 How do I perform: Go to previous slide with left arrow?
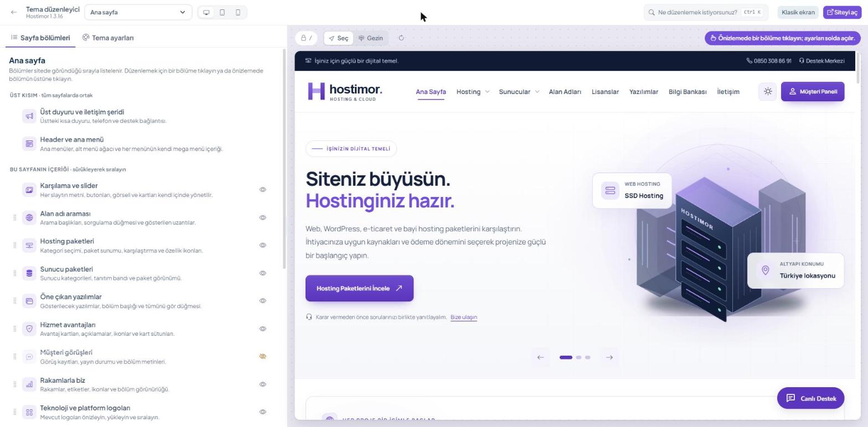pyautogui.click(x=540, y=357)
